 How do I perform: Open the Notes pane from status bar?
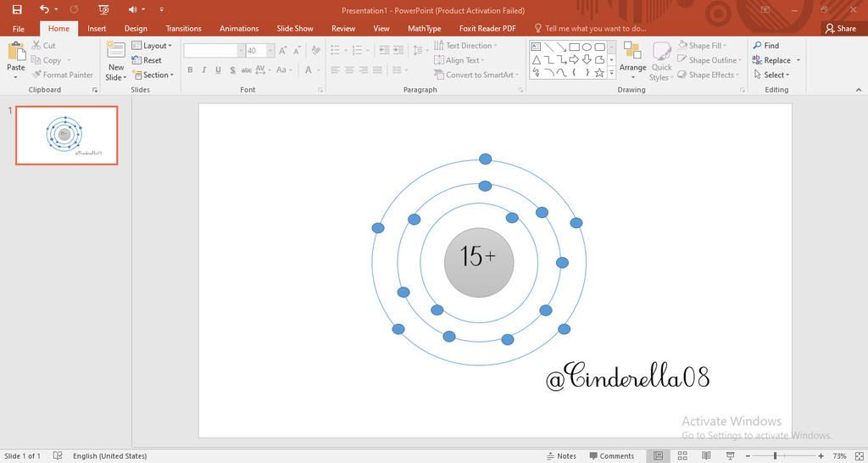(x=561, y=456)
